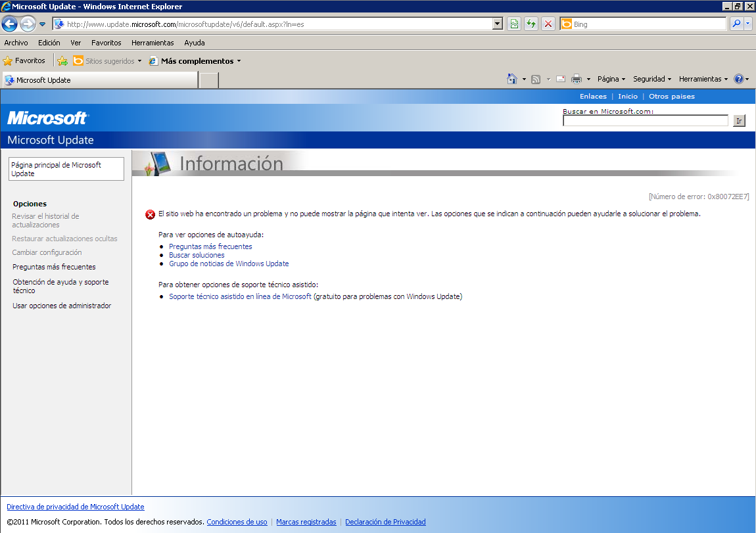
Task: Click the Buscar en Microsoft.com text field
Action: pos(645,120)
